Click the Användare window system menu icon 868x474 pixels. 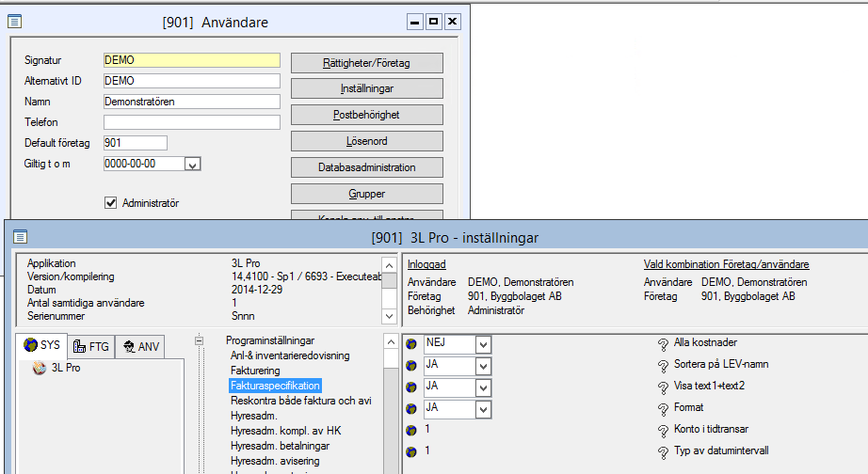14,22
